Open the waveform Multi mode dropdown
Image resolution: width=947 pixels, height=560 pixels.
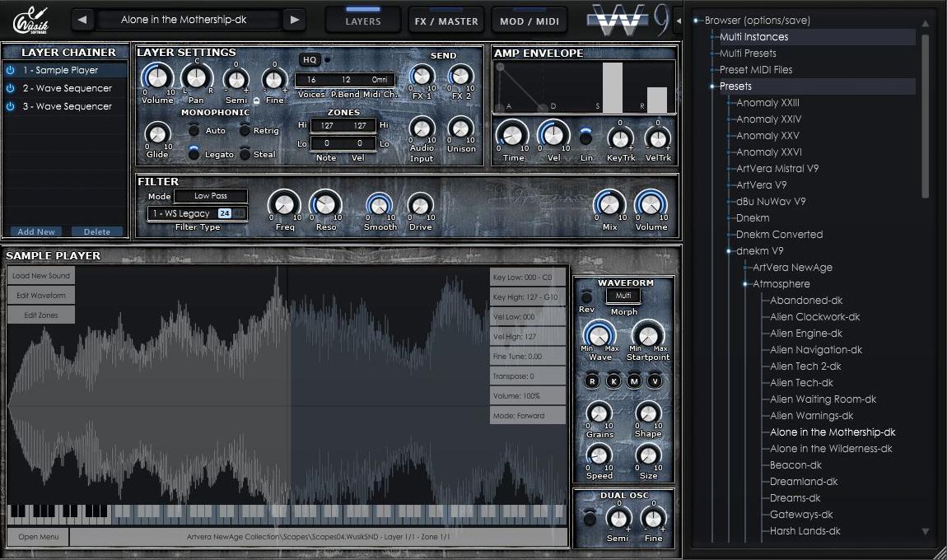[x=623, y=296]
